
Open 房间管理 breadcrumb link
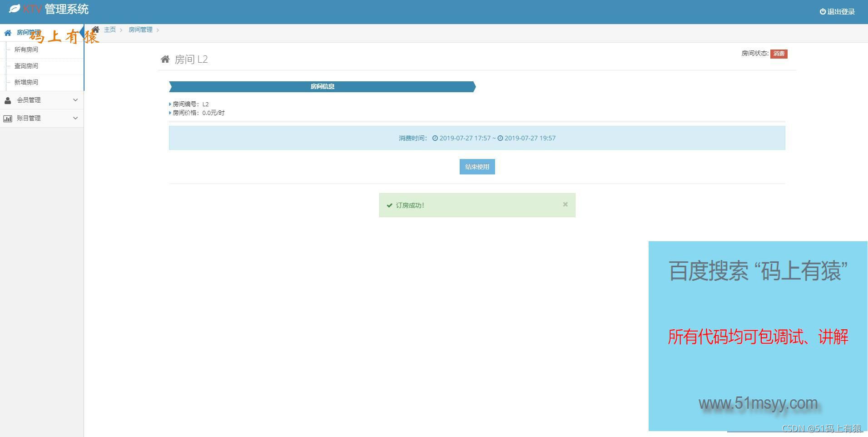tap(141, 30)
